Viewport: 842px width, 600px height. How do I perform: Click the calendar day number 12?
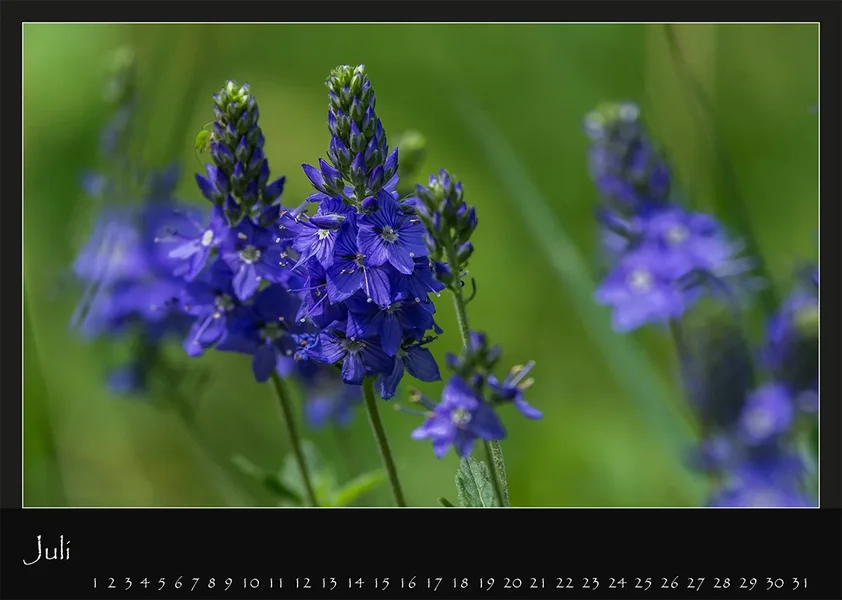[302, 583]
